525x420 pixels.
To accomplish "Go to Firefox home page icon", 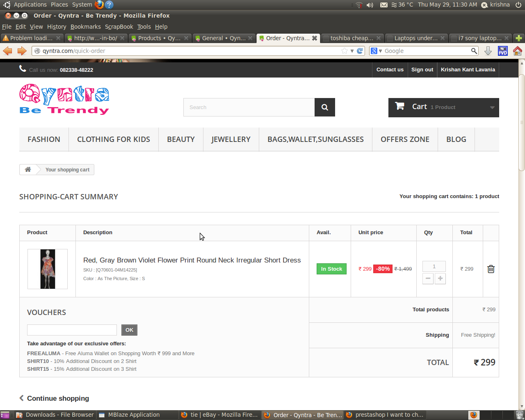I will coord(518,51).
